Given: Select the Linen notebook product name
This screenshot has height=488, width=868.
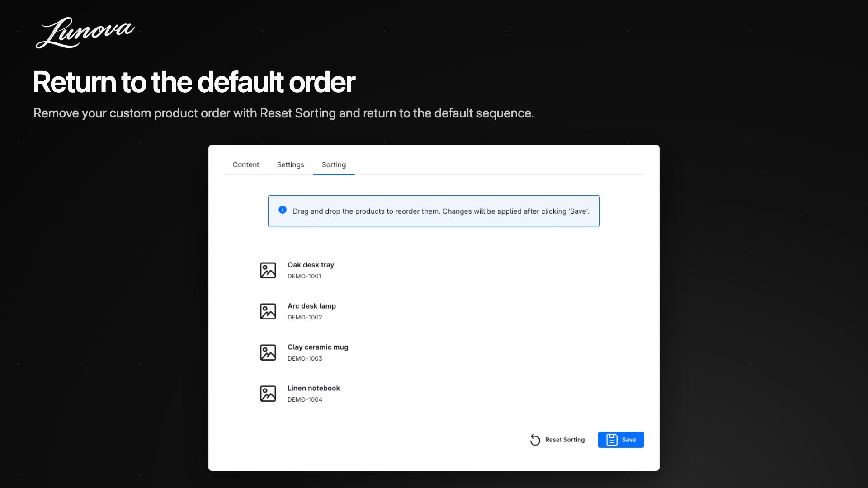Looking at the screenshot, I should pyautogui.click(x=314, y=388).
